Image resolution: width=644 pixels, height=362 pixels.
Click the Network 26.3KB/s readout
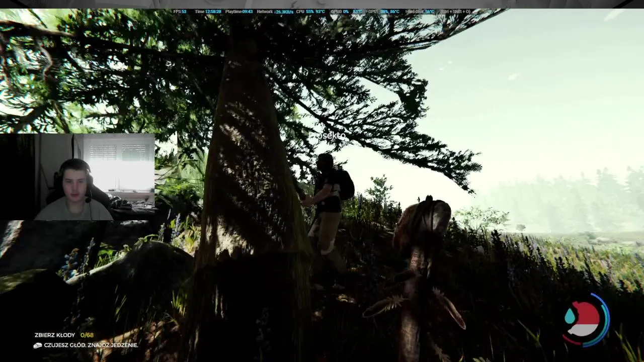[275, 12]
